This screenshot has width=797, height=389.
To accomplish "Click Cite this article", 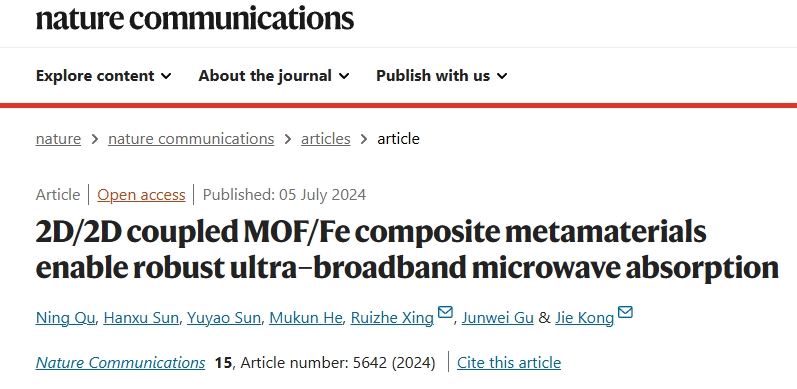I will coord(509,363).
